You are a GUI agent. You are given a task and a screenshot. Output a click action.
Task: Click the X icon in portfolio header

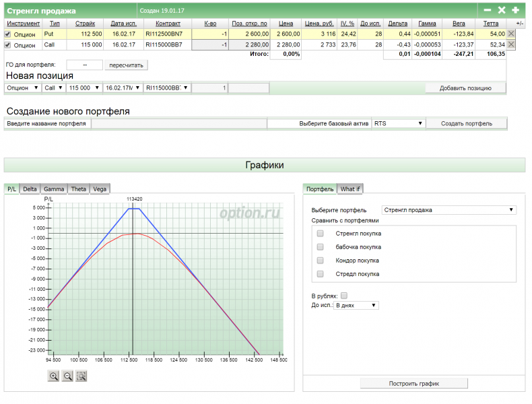tap(501, 10)
